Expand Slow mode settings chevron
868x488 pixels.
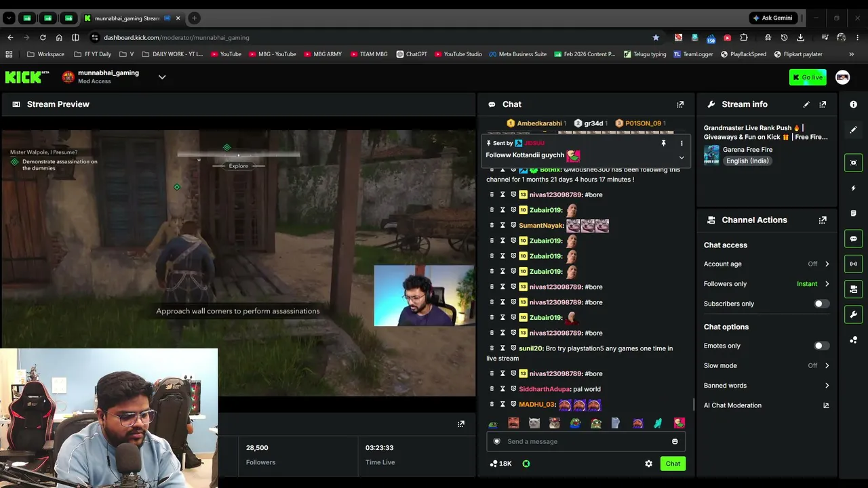pyautogui.click(x=827, y=366)
